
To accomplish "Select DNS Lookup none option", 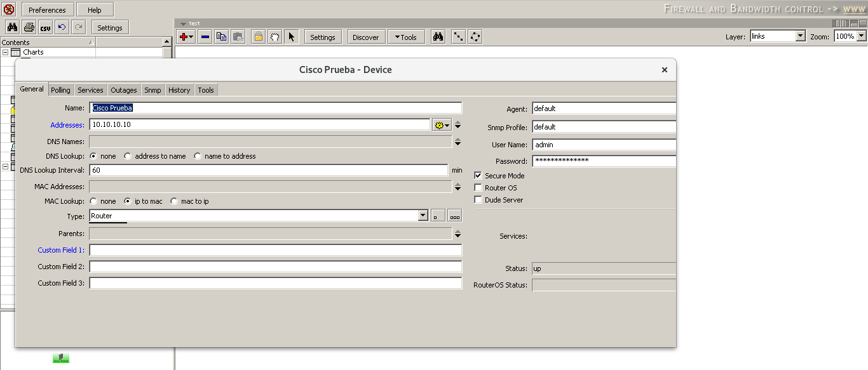I will [93, 156].
